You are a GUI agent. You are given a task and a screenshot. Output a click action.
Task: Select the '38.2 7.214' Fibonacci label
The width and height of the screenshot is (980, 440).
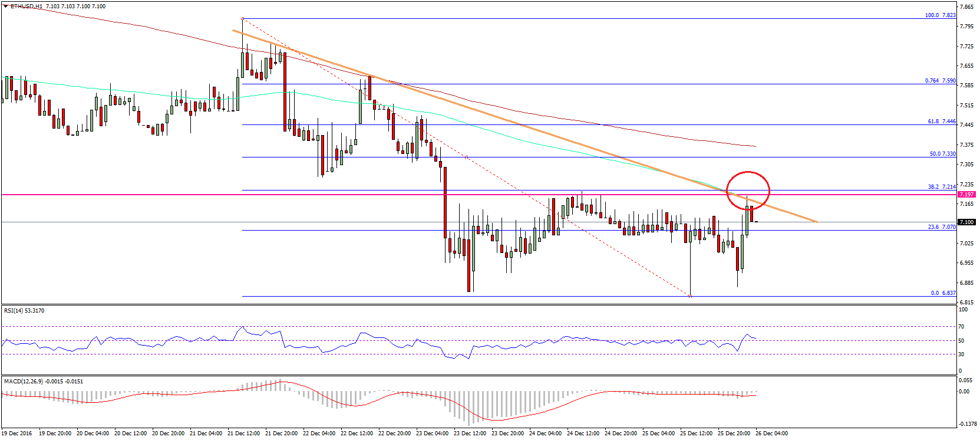(942, 187)
